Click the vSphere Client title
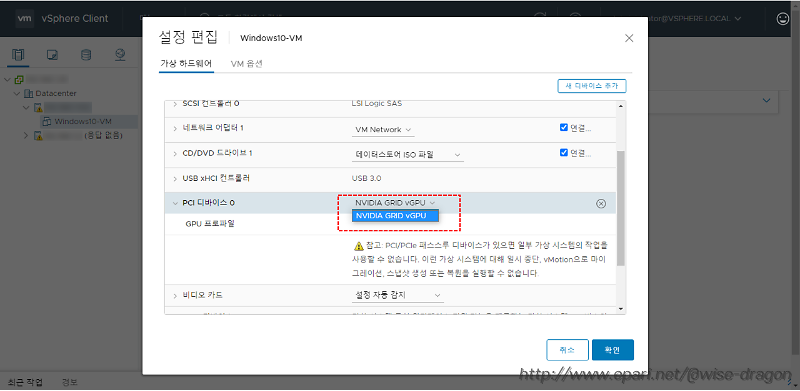 [74, 18]
